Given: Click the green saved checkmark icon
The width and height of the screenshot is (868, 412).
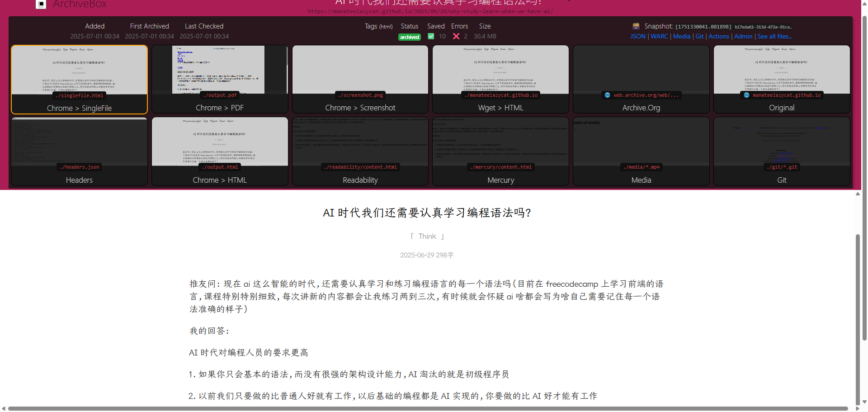Looking at the screenshot, I should 431,36.
